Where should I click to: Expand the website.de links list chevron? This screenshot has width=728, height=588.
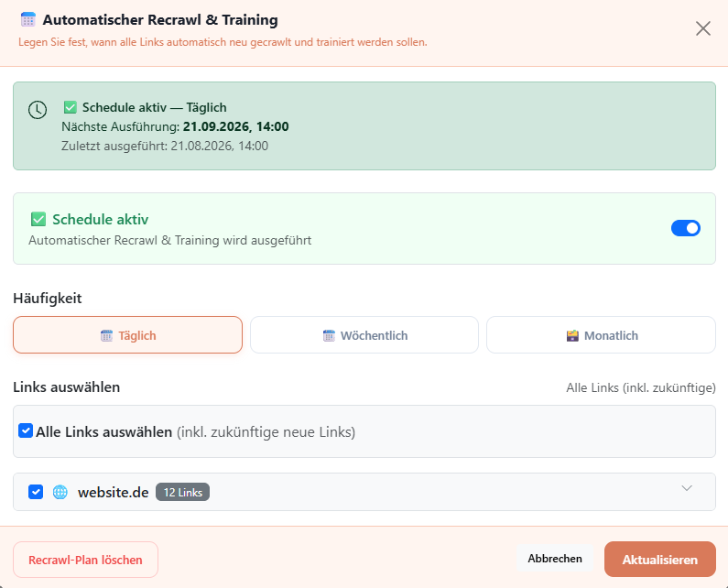coord(687,488)
